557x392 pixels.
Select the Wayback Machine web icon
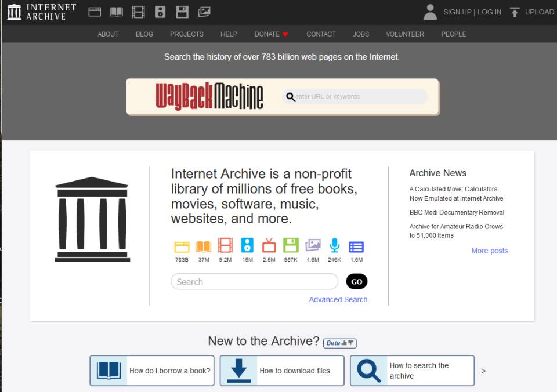95,12
